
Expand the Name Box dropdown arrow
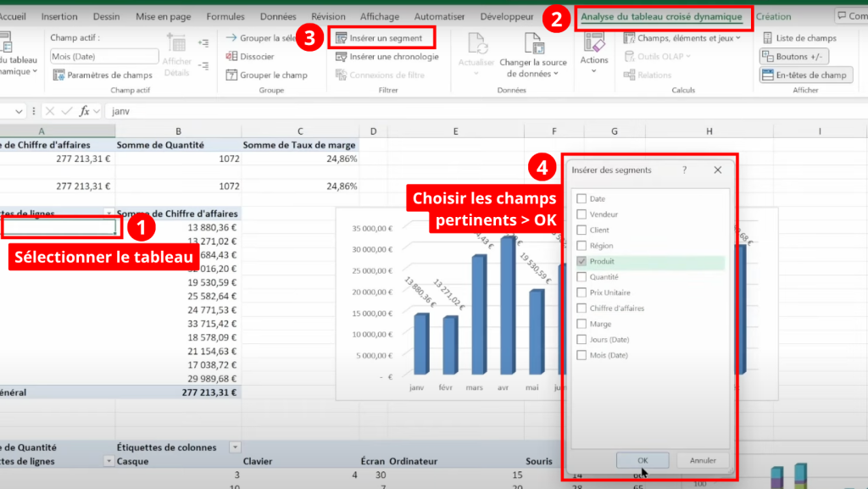coord(19,111)
